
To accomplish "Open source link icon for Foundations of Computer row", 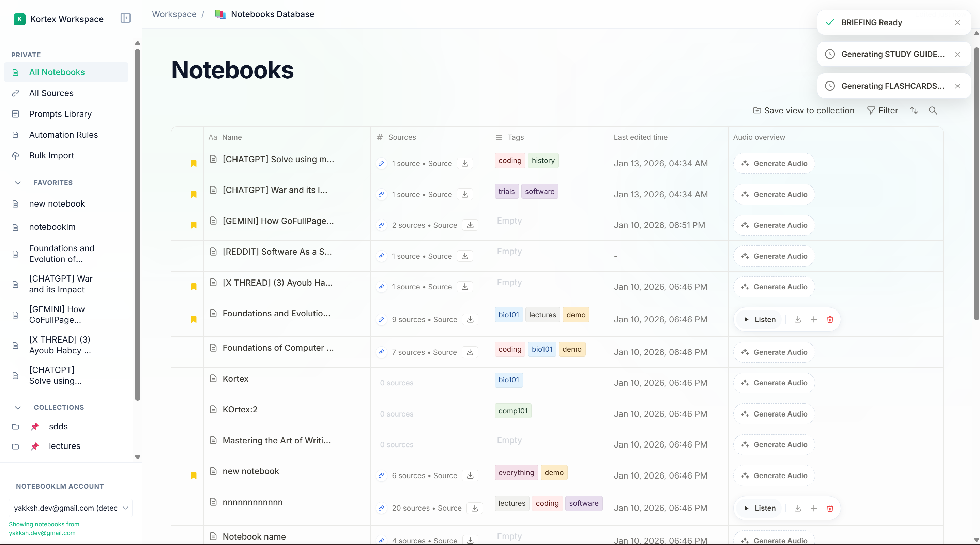I will point(381,352).
